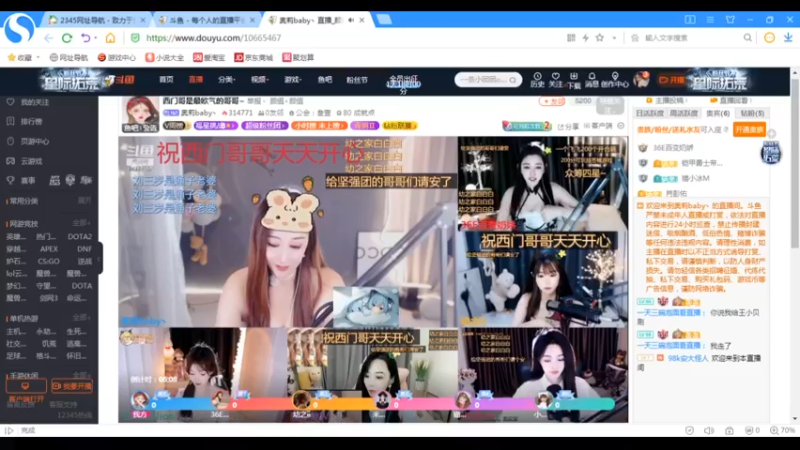Open the skin shirt icon in title bar
Image resolution: width=800 pixels, height=450 pixels.
[730, 19]
